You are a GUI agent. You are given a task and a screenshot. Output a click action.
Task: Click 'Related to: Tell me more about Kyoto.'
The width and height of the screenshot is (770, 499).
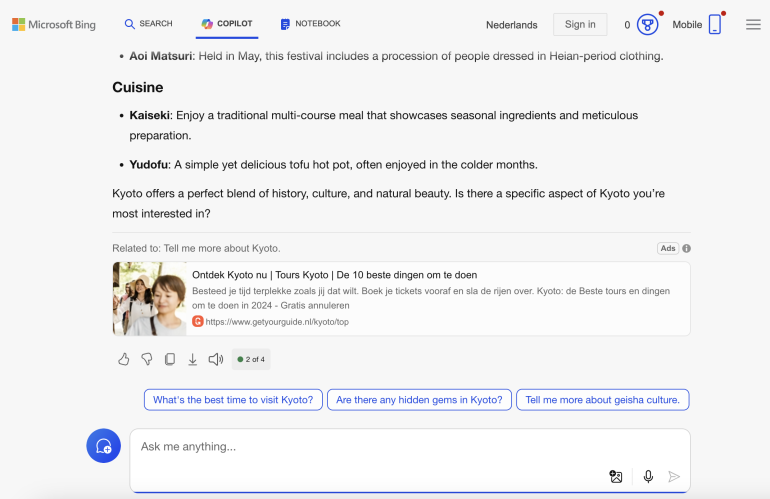pos(196,249)
